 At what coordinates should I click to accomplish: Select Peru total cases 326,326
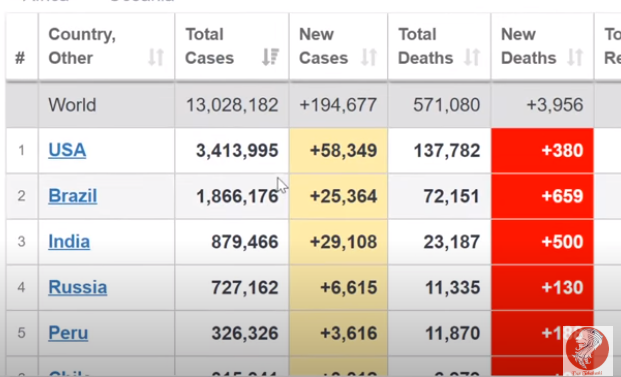pos(245,333)
